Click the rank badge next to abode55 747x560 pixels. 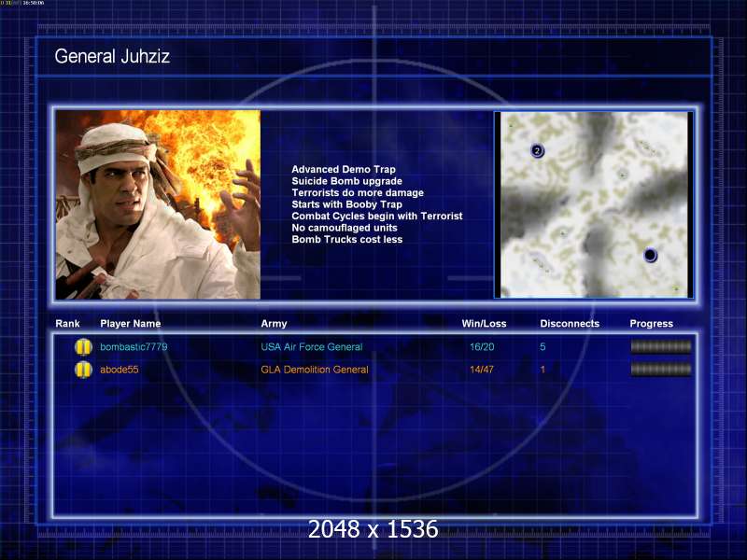[x=83, y=370]
